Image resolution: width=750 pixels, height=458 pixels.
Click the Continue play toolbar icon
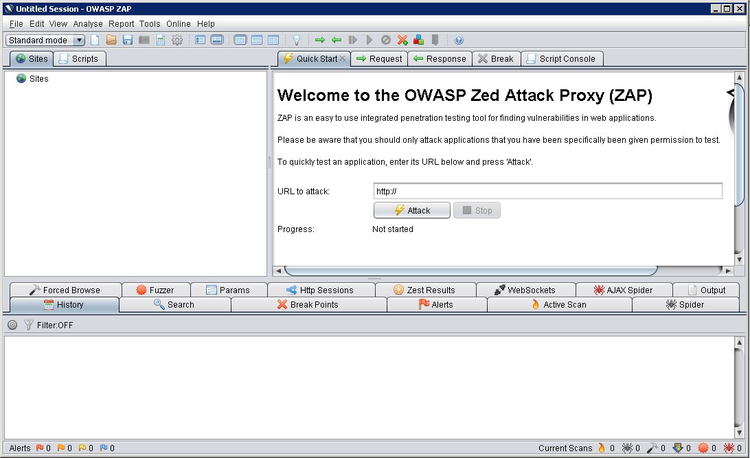click(369, 40)
